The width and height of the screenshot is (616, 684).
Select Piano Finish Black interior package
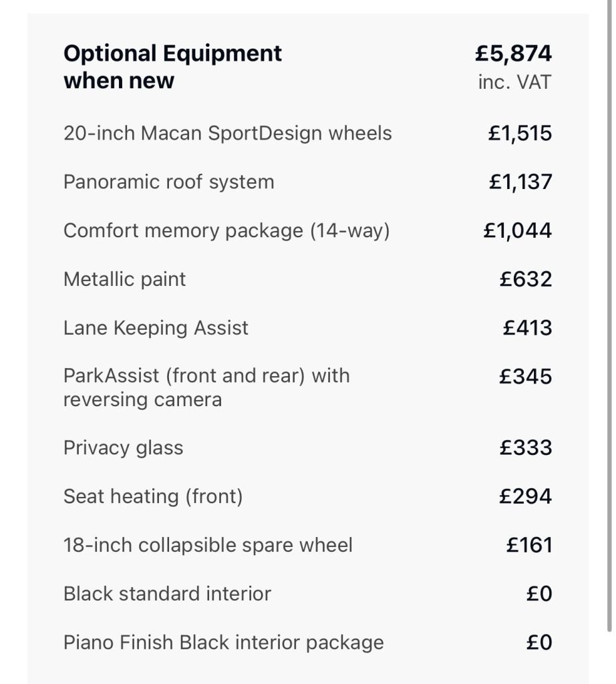click(x=223, y=643)
